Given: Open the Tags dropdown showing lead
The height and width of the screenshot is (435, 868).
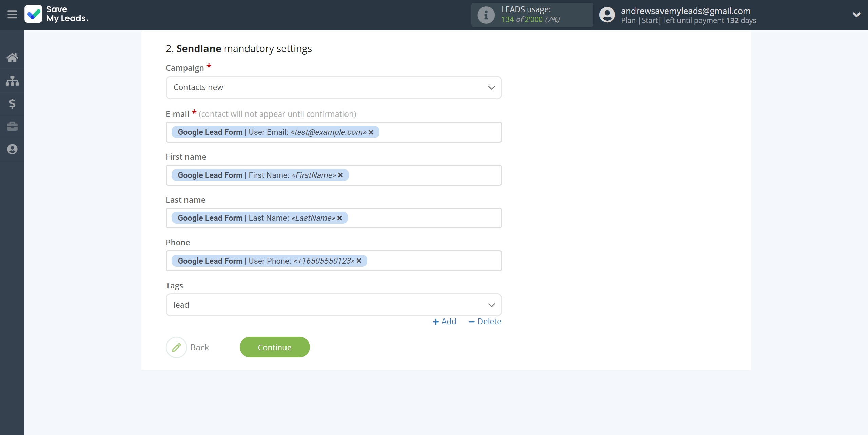Looking at the screenshot, I should [x=334, y=305].
